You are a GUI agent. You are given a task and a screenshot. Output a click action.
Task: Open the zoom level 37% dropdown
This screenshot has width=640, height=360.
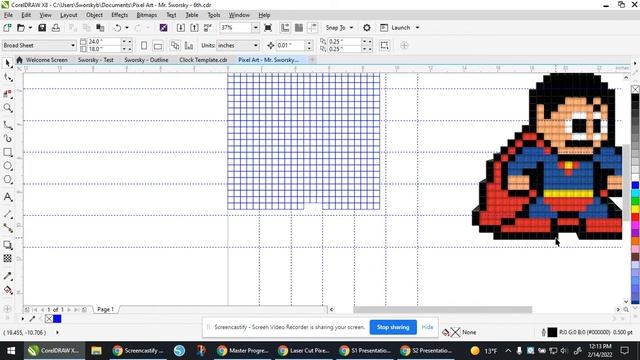tap(256, 28)
